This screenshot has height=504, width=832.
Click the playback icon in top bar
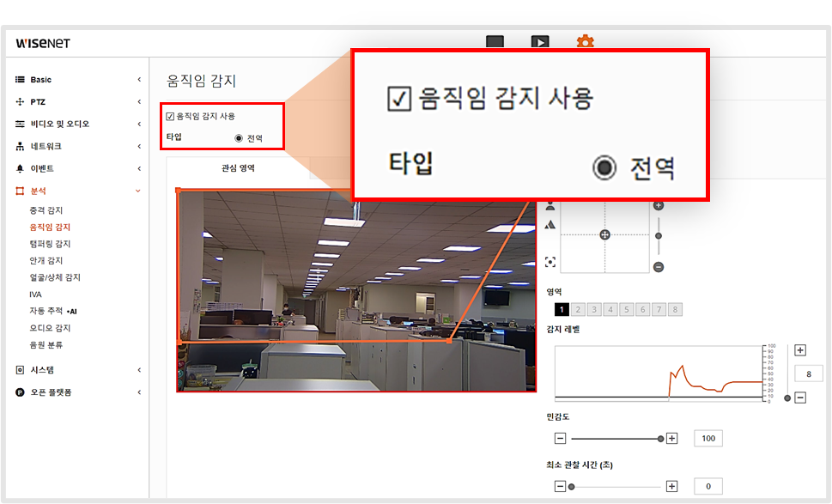point(539,41)
